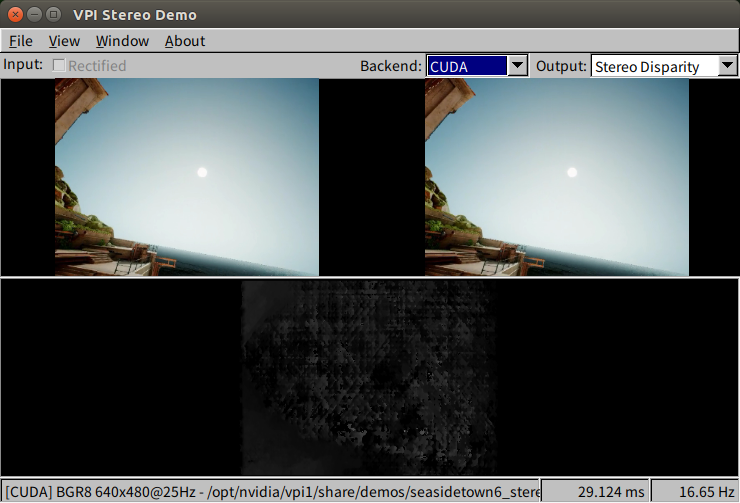Click the Input label

pyautogui.click(x=23, y=64)
